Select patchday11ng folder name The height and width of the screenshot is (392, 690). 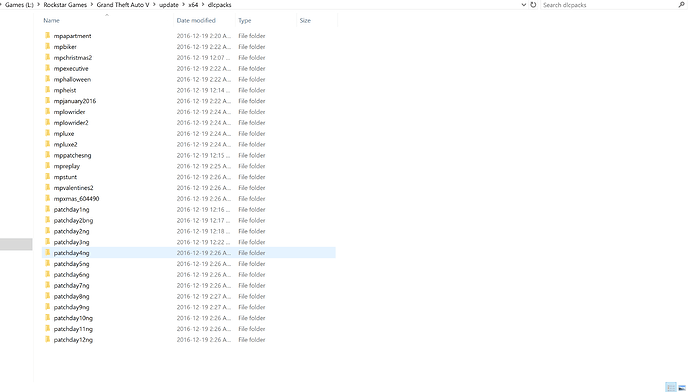(x=73, y=329)
